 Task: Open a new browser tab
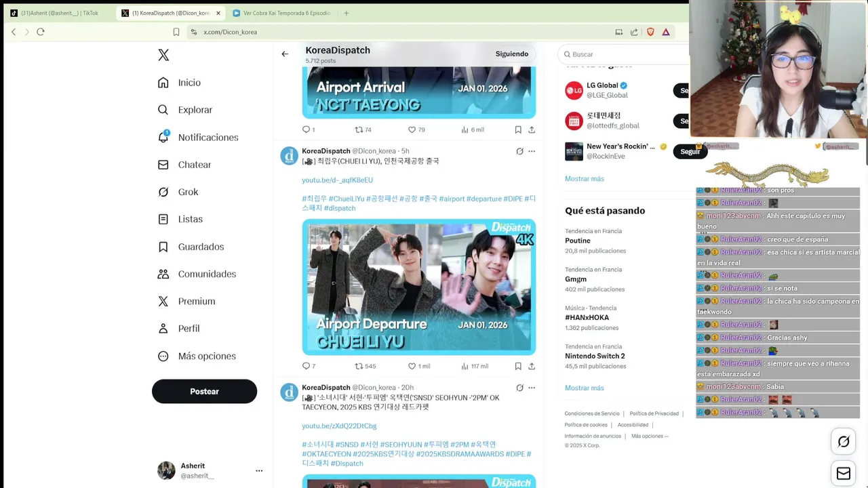click(x=346, y=13)
